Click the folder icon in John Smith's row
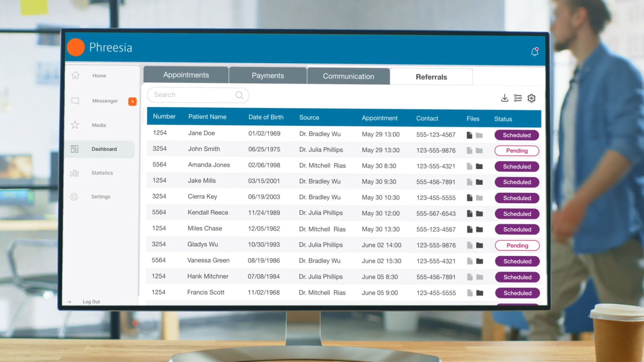 click(x=479, y=150)
